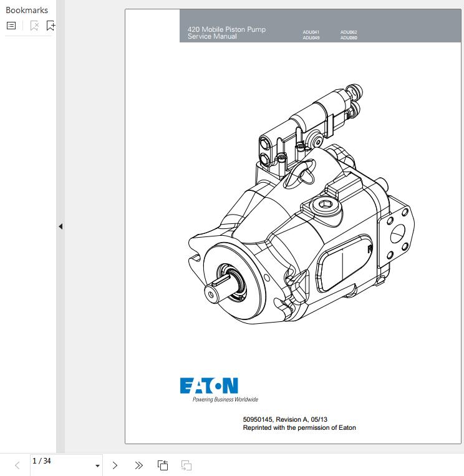Click 'Powering Business Worldwide' tagline
The width and height of the screenshot is (464, 476).
225,399
